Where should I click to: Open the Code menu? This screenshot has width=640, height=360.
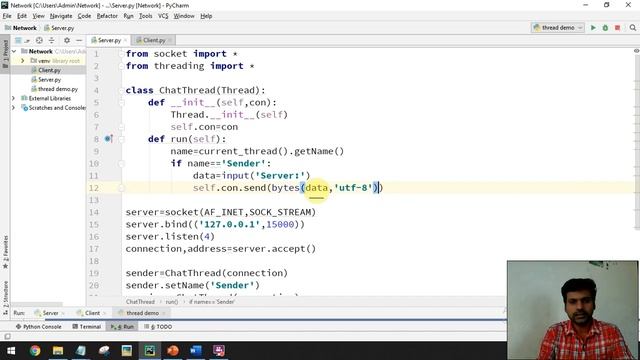point(84,16)
